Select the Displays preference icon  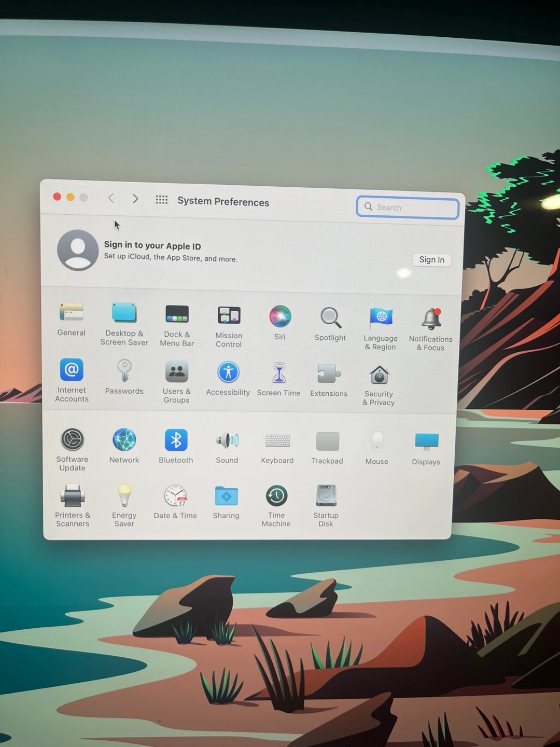pyautogui.click(x=426, y=442)
